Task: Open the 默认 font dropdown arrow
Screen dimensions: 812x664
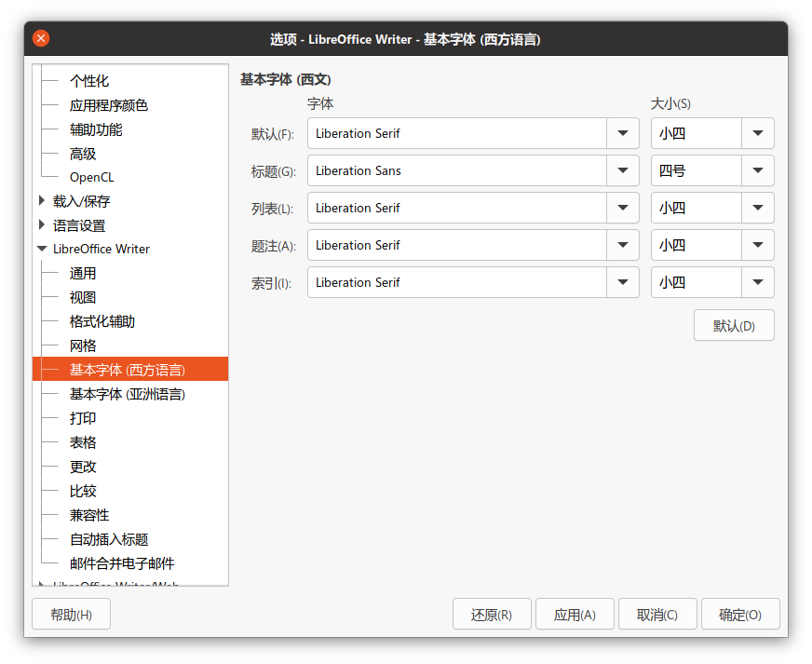Action: tap(623, 133)
